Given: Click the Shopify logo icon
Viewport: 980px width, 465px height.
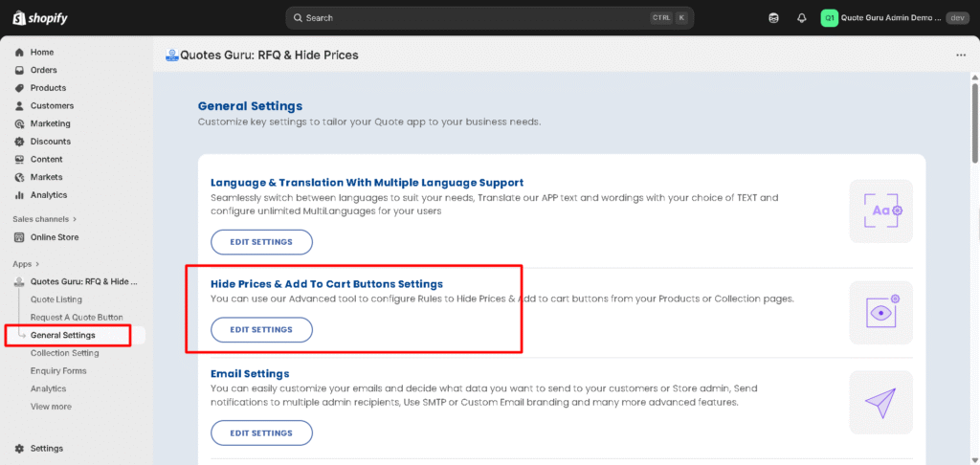Looking at the screenshot, I should pyautogui.click(x=20, y=18).
